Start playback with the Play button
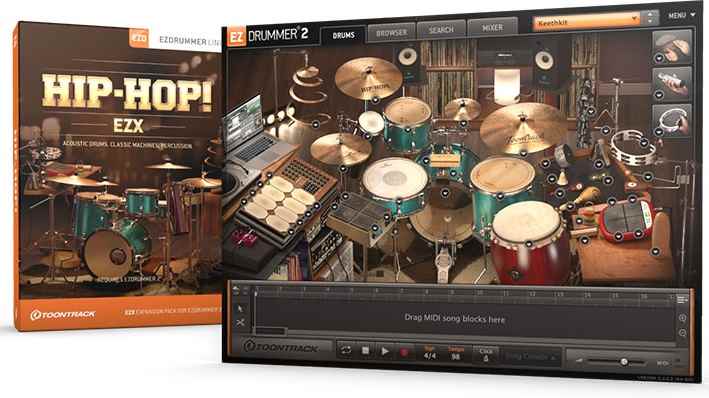Viewport: 709px width, 398px height. (x=385, y=351)
